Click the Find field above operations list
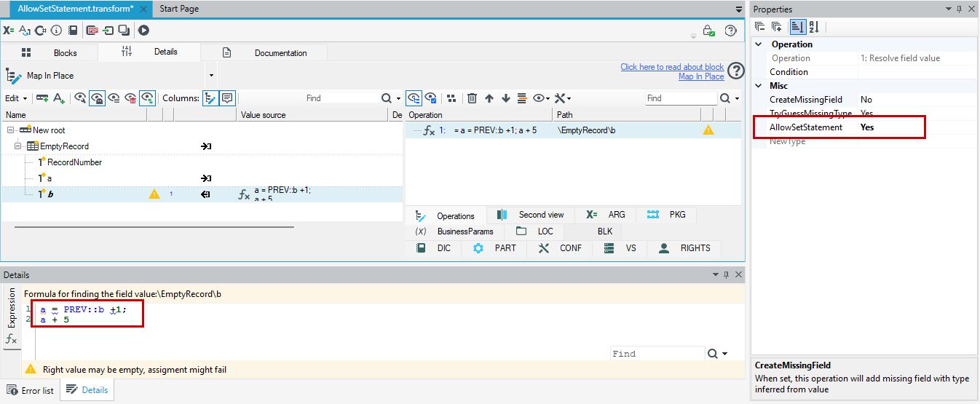Viewport: 980px width, 404px height. pyautogui.click(x=681, y=98)
